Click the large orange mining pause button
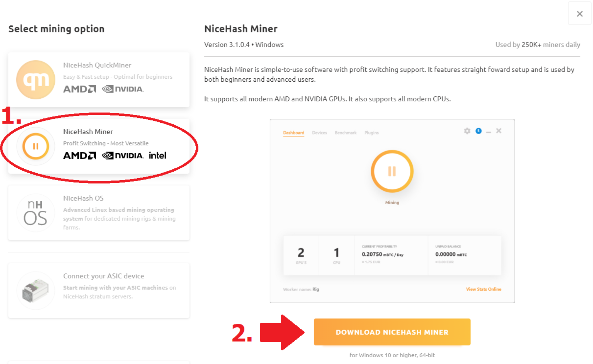The width and height of the screenshot is (593, 364). coord(392,171)
